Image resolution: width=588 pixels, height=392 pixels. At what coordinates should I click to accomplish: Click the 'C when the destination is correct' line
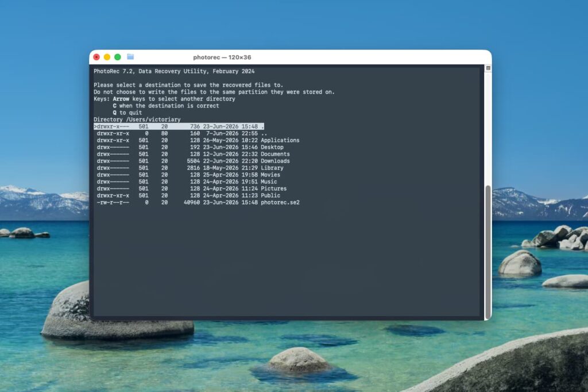tap(166, 106)
